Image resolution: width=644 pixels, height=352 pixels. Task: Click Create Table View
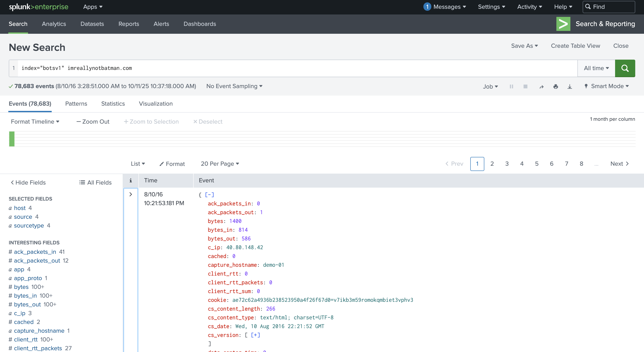click(x=575, y=46)
